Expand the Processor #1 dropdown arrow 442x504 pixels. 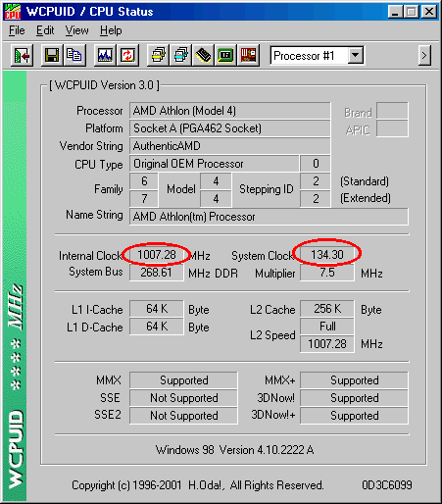pos(356,56)
